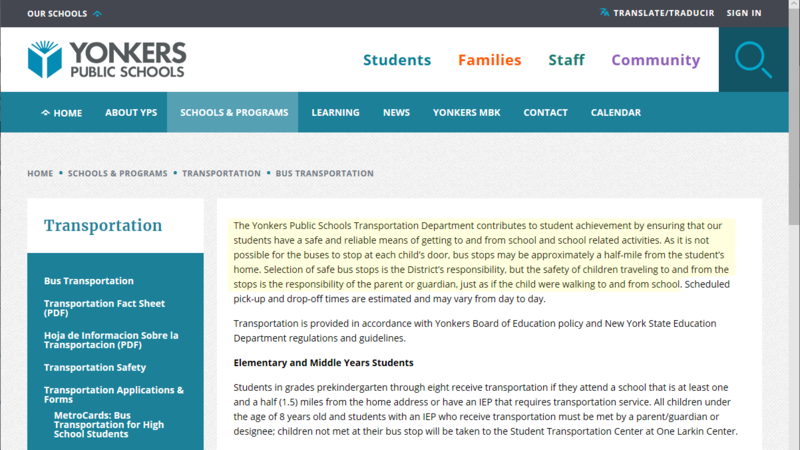The image size is (800, 450).
Task: Open the Calendar menu item
Action: [x=615, y=113]
